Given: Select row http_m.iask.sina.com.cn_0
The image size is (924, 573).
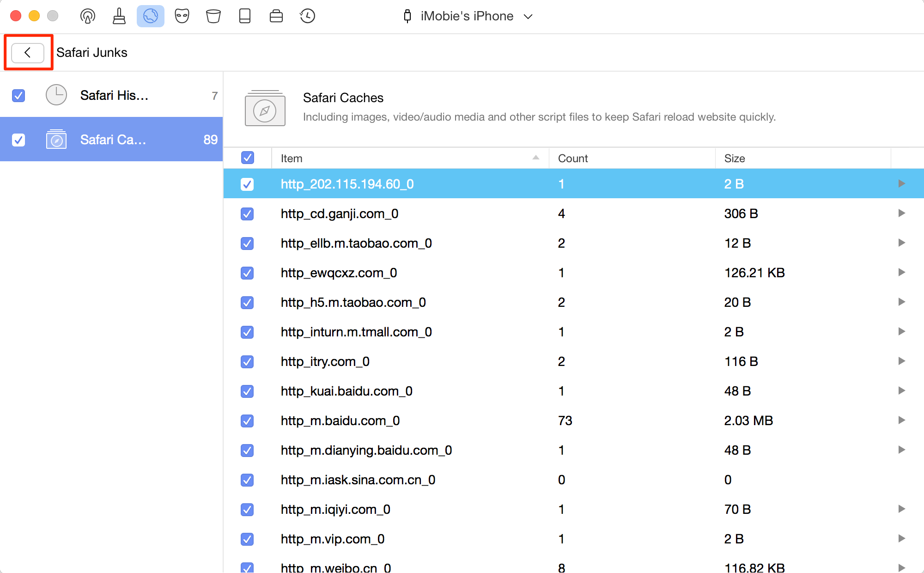Looking at the screenshot, I should point(574,480).
